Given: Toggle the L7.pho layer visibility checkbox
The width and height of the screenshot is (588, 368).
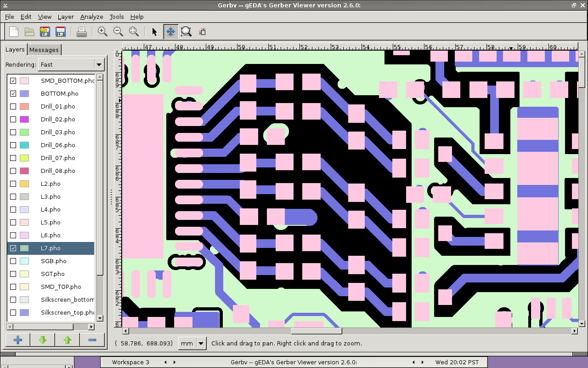Looking at the screenshot, I should (13, 248).
